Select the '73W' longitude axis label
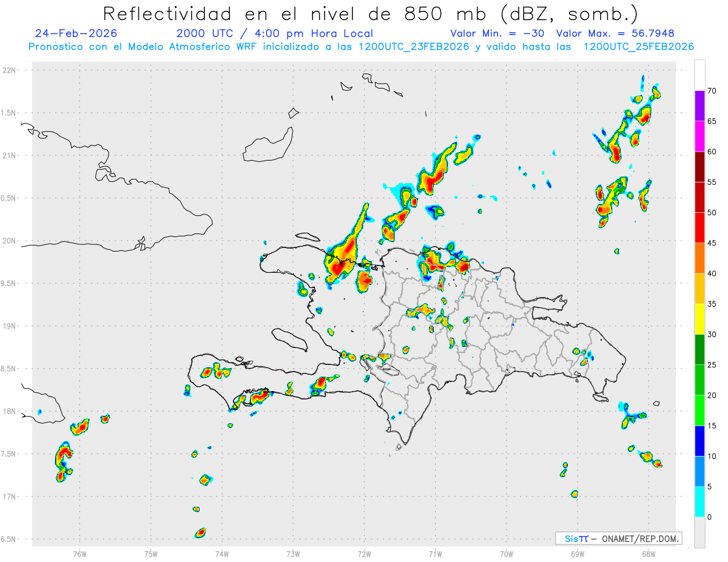Screen dimensions: 728x562 click(x=293, y=554)
